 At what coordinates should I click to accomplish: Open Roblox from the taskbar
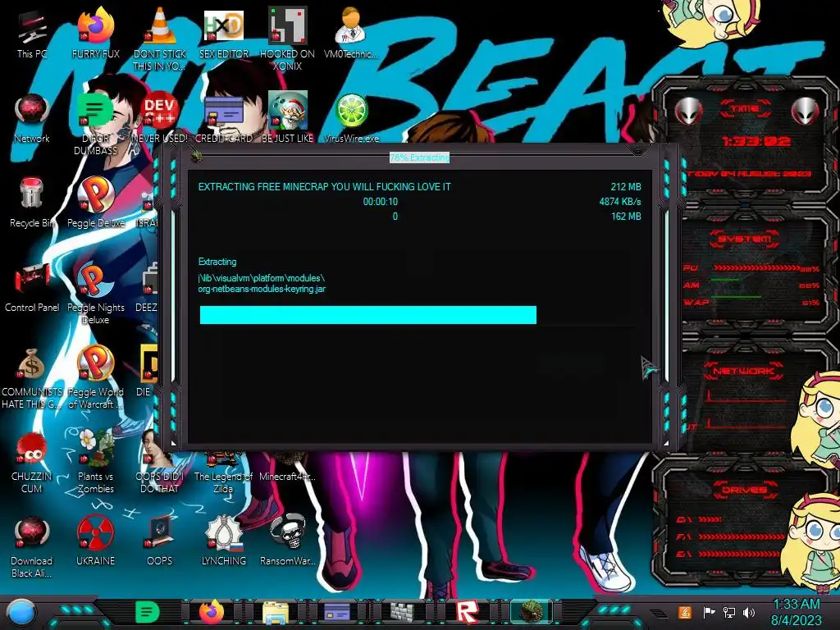click(467, 612)
